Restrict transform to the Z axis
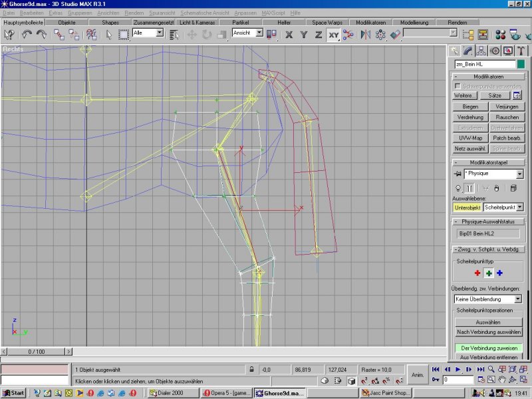The height and width of the screenshot is (399, 532). tap(319, 34)
